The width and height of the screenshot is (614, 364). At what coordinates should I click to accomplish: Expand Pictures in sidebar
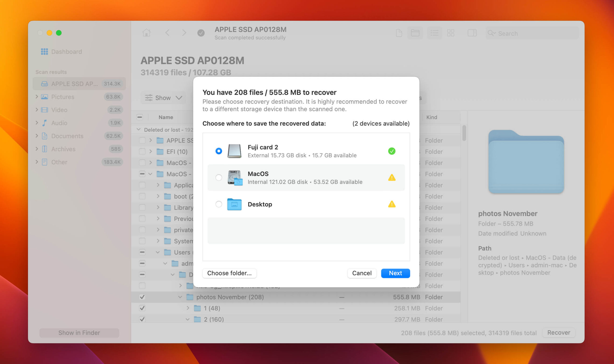click(x=37, y=96)
